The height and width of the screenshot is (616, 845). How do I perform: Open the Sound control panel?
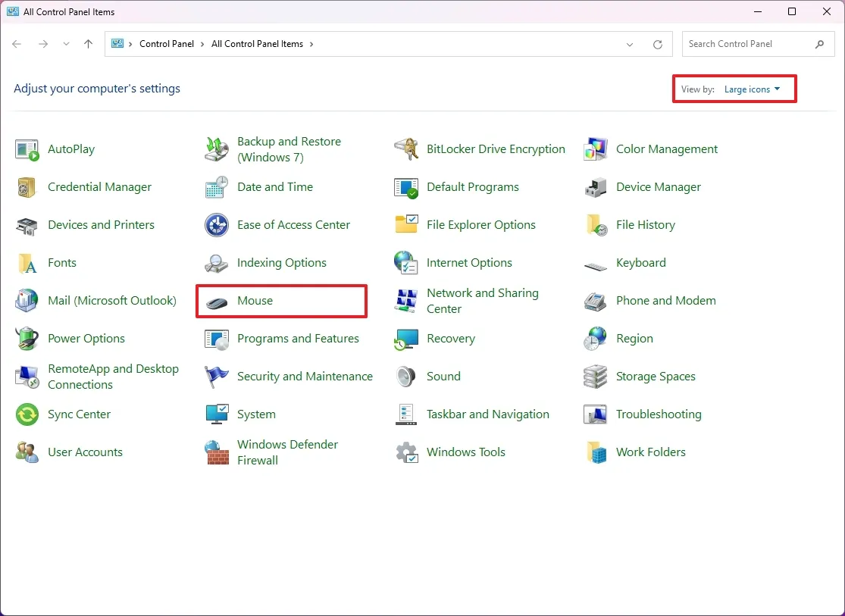pyautogui.click(x=444, y=377)
